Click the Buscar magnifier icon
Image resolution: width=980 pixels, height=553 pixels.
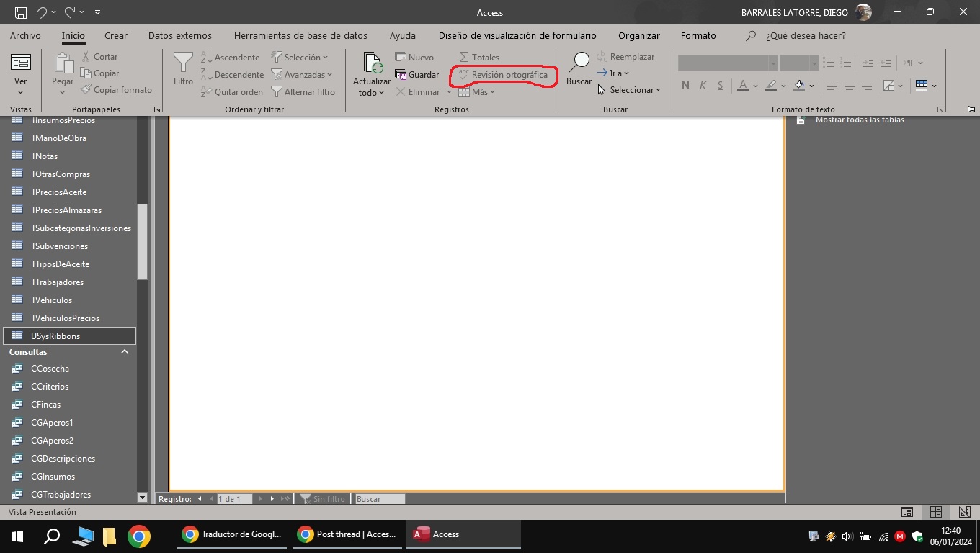pyautogui.click(x=579, y=62)
